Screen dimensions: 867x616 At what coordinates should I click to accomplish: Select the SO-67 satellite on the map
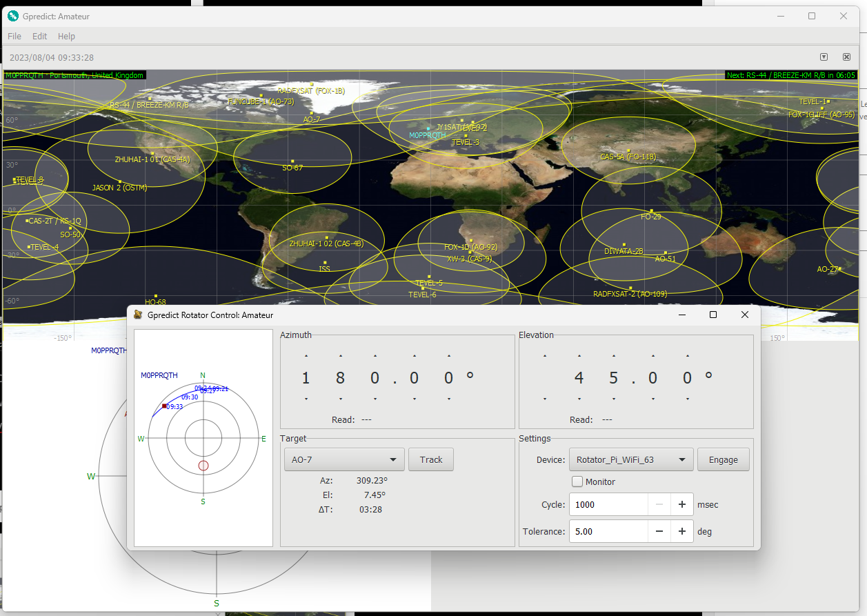click(292, 164)
